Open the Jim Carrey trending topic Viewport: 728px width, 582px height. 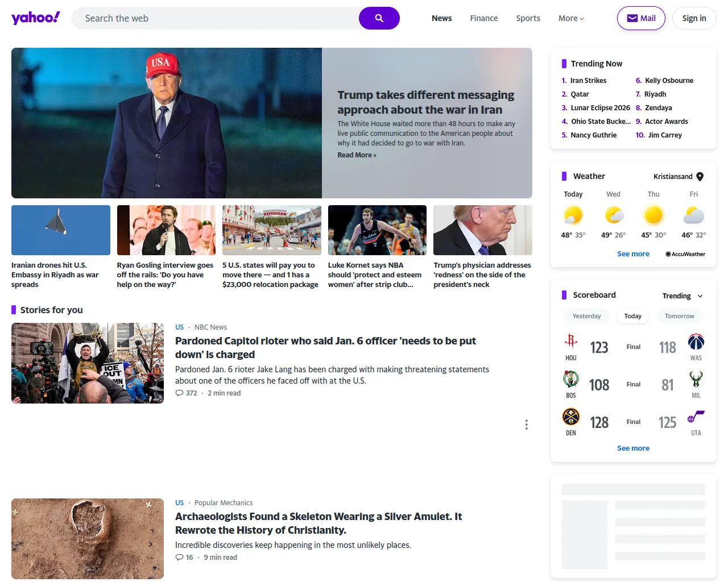coord(665,135)
